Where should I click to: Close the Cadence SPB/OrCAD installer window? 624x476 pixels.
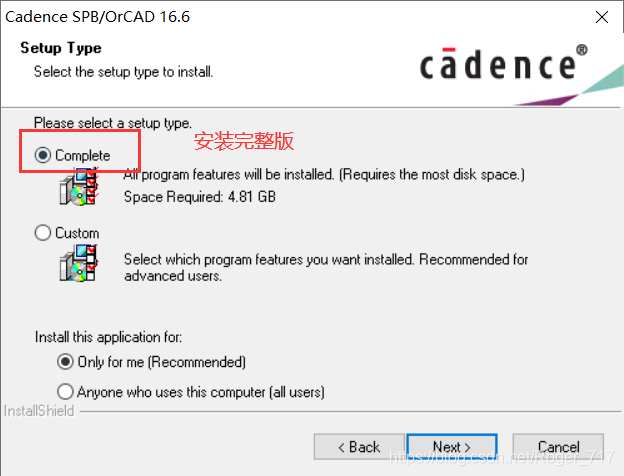pos(602,17)
